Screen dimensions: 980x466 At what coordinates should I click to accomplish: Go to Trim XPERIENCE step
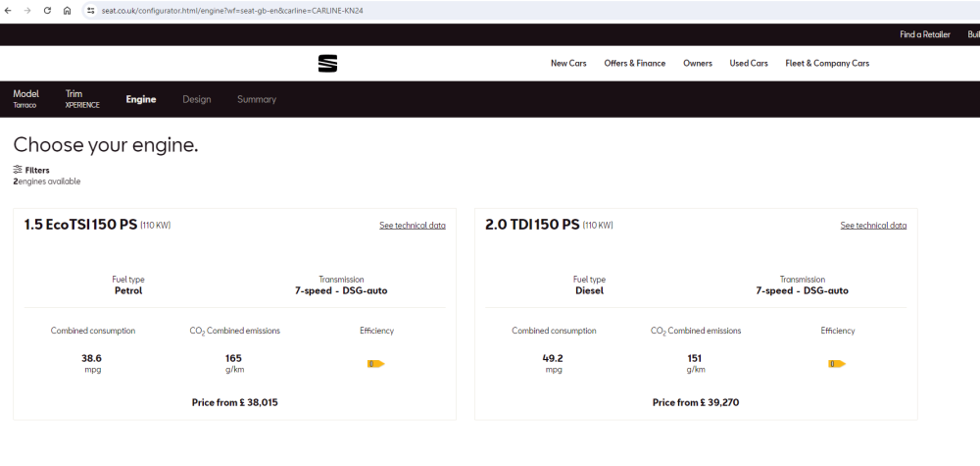(82, 99)
